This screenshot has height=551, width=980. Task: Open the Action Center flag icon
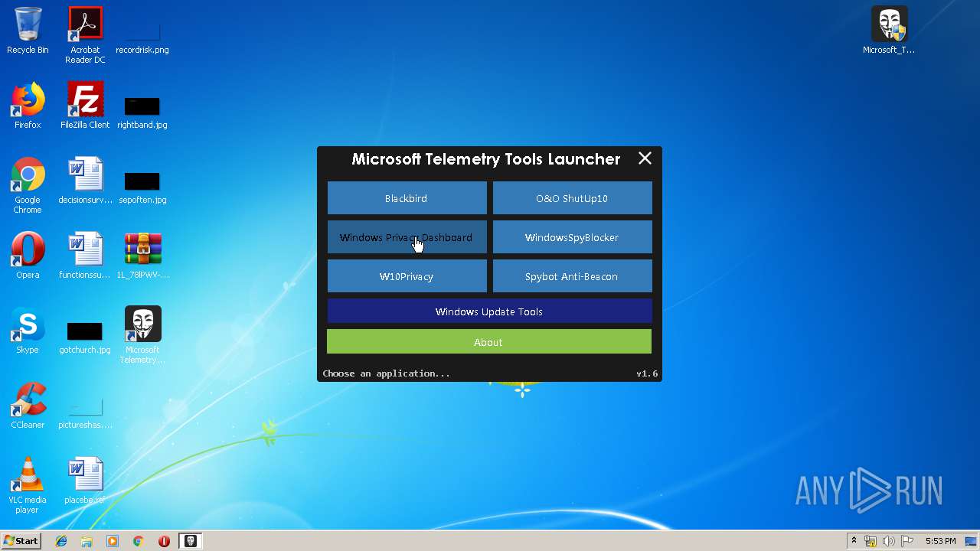coord(907,541)
